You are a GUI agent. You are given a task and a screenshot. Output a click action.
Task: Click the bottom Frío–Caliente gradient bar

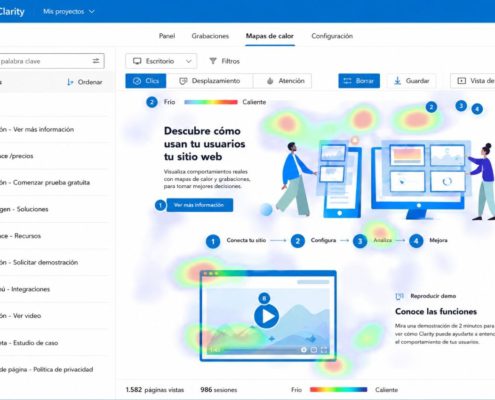point(338,389)
